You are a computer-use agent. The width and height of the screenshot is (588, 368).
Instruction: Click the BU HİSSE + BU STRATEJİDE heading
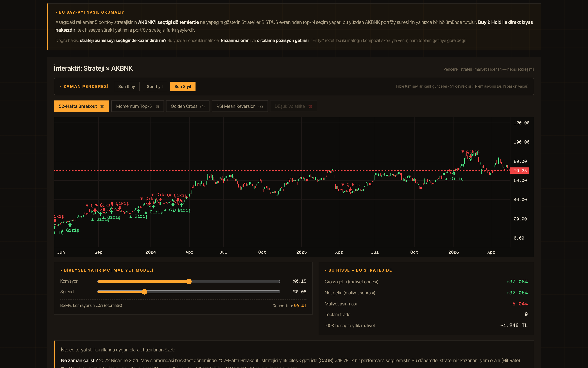tap(360, 270)
